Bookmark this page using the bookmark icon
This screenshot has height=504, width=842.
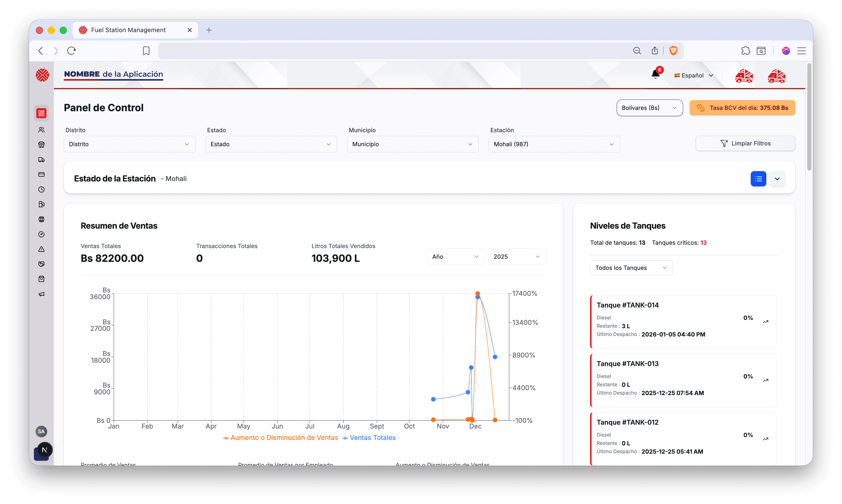point(146,51)
